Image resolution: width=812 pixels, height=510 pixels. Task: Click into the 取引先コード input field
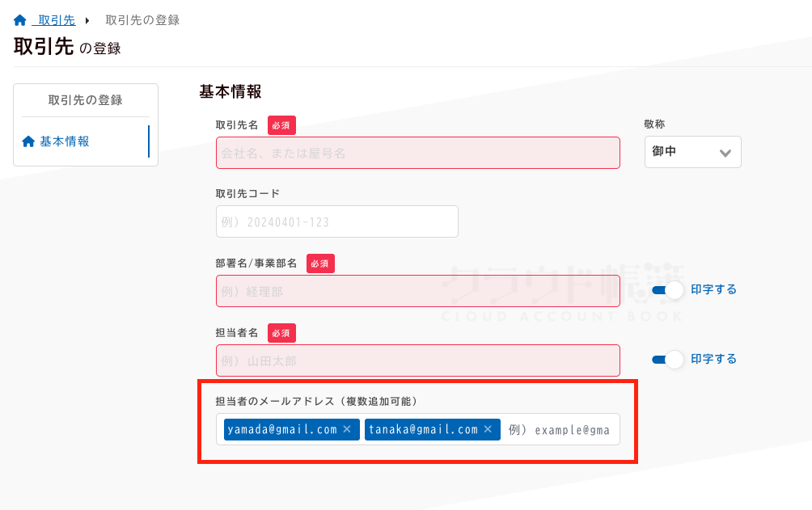(336, 221)
